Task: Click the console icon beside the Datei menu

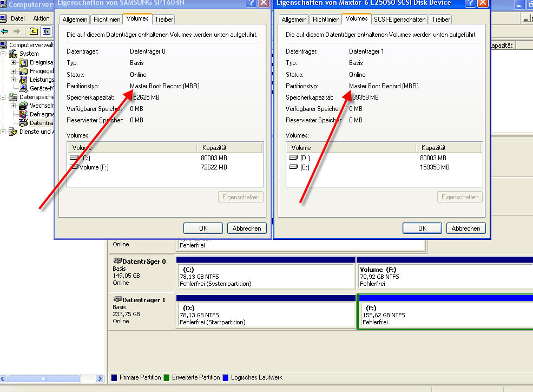Action: click(4, 18)
